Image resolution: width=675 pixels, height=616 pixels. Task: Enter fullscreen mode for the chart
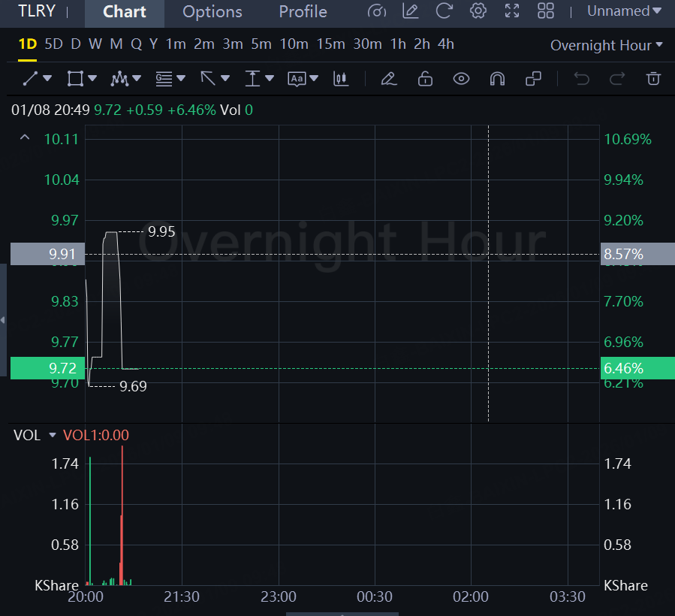click(x=512, y=11)
